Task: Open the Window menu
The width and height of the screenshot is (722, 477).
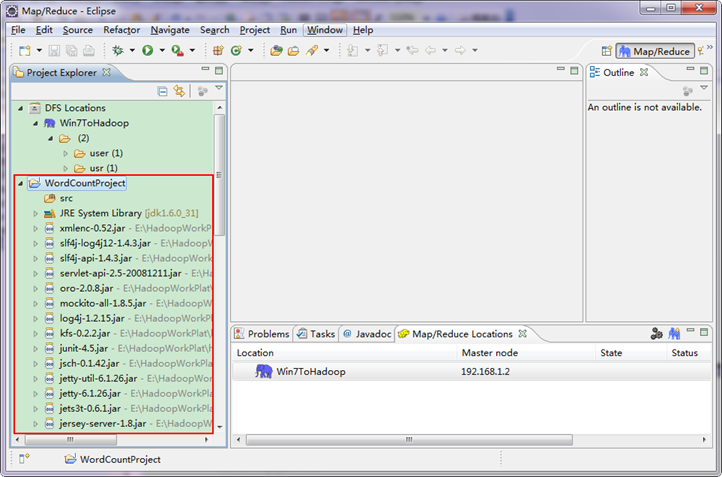Action: point(325,30)
